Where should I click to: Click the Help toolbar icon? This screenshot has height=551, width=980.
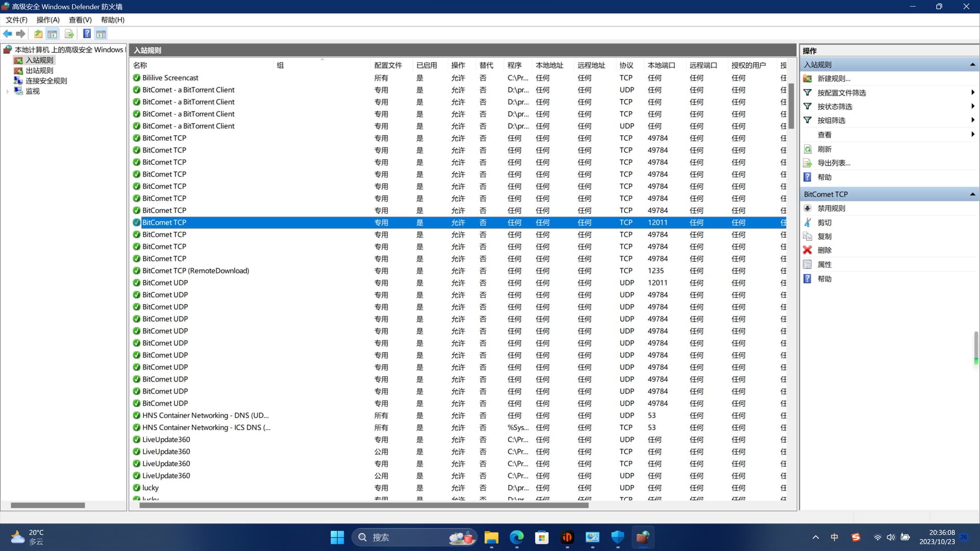87,34
